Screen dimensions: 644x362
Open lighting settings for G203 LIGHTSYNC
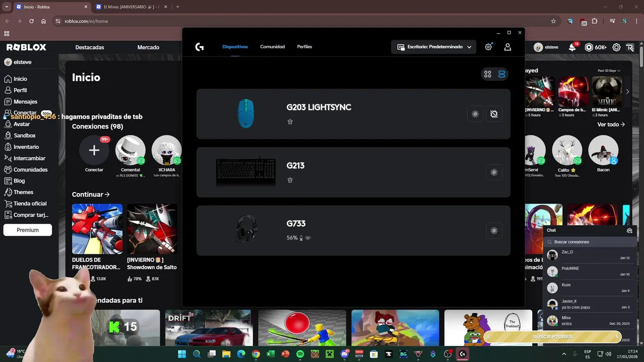[475, 114]
